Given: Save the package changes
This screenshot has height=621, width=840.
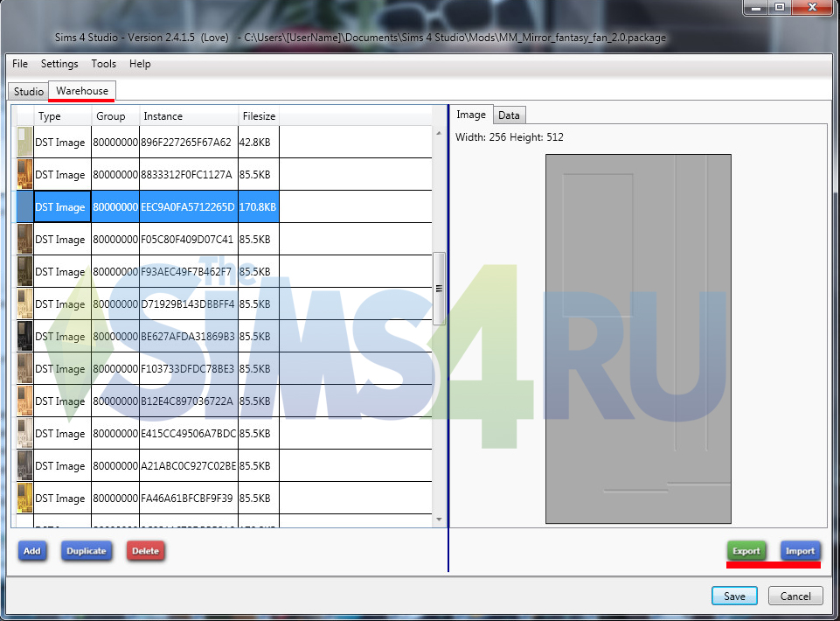Looking at the screenshot, I should tap(734, 597).
